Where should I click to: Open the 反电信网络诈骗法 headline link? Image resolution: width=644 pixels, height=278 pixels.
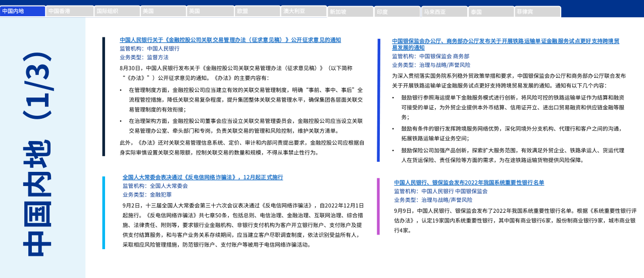203,177
